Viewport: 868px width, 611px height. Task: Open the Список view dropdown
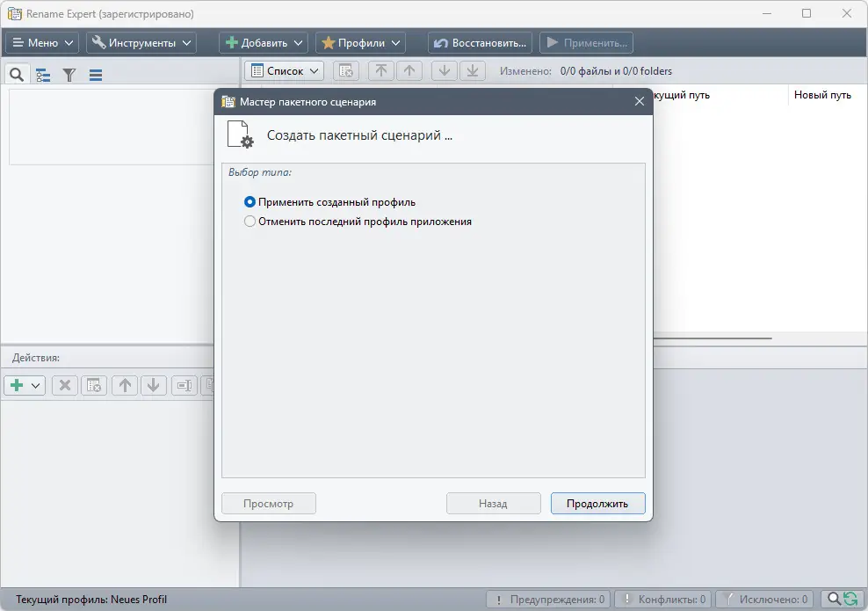(285, 71)
